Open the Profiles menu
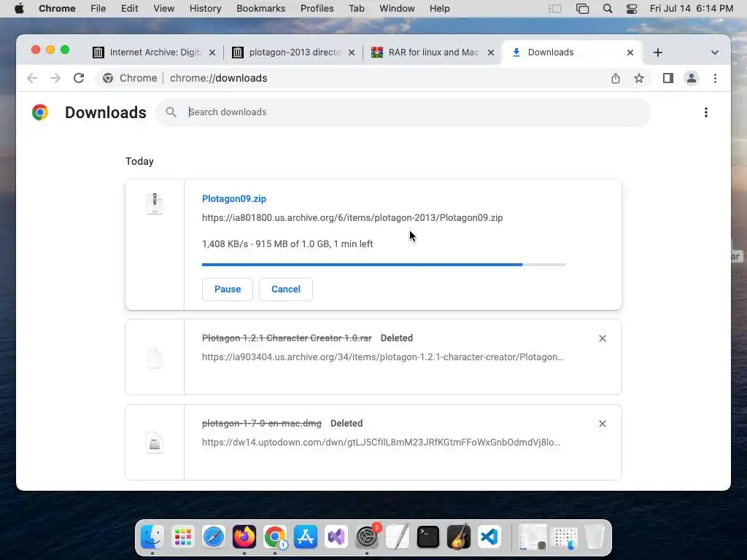This screenshot has height=560, width=747. pyautogui.click(x=317, y=9)
